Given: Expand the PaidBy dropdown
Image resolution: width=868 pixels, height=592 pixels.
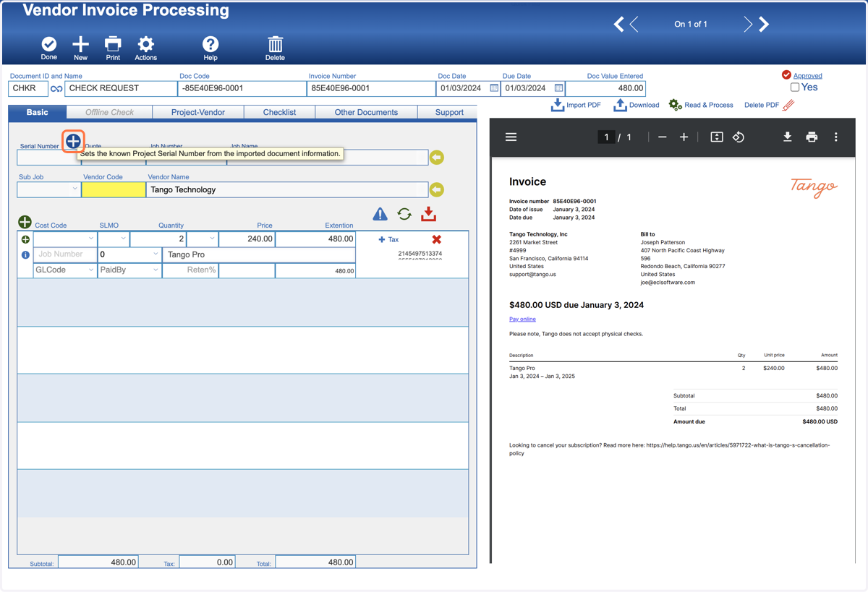Looking at the screenshot, I should (x=155, y=270).
